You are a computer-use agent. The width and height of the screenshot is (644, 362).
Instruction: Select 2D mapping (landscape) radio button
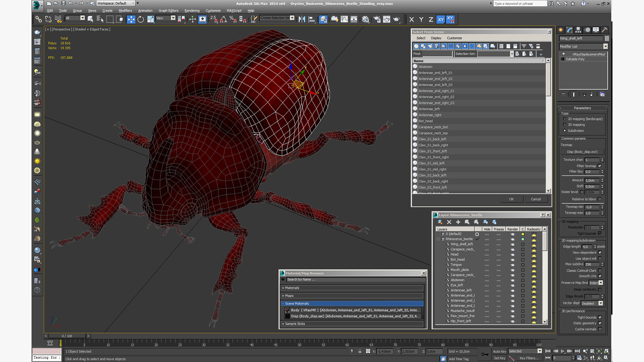tap(565, 119)
